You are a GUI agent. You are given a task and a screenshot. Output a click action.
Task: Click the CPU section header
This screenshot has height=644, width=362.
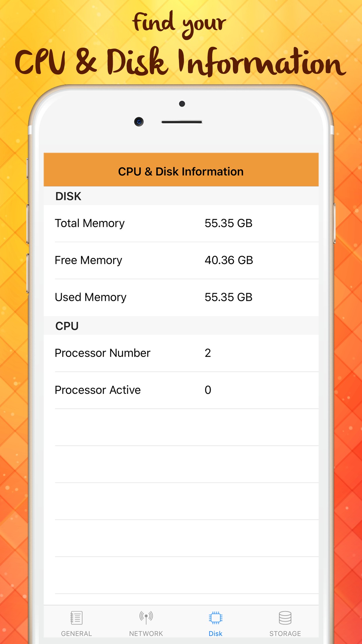point(67,326)
